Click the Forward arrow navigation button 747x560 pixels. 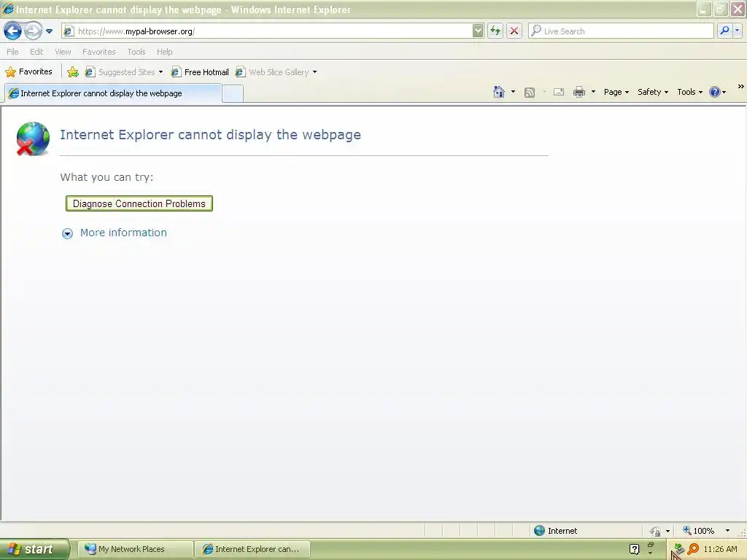33,31
